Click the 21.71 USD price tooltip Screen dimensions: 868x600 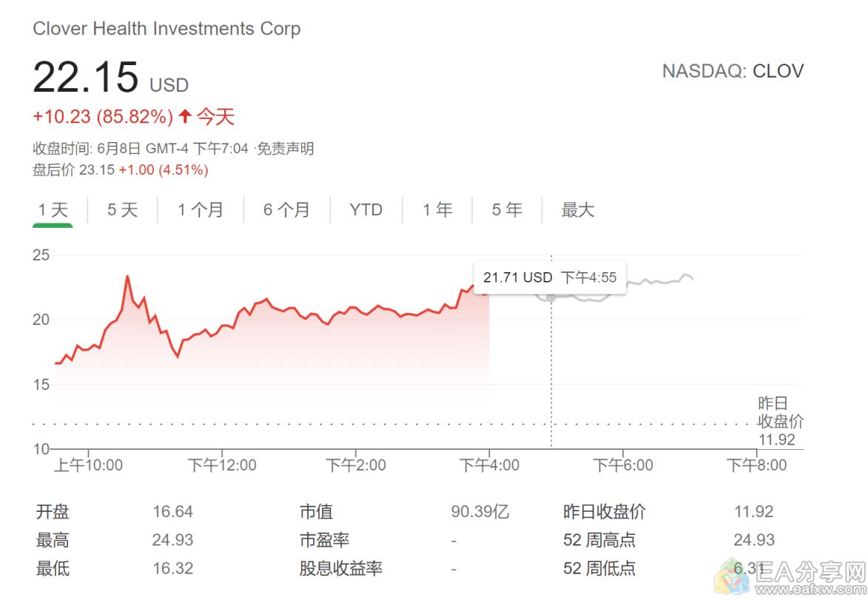[x=550, y=277]
